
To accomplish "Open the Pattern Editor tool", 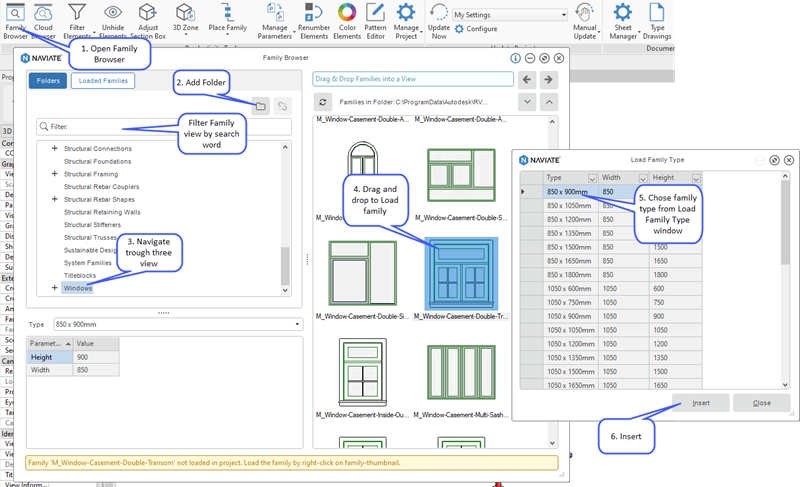I will point(377,13).
